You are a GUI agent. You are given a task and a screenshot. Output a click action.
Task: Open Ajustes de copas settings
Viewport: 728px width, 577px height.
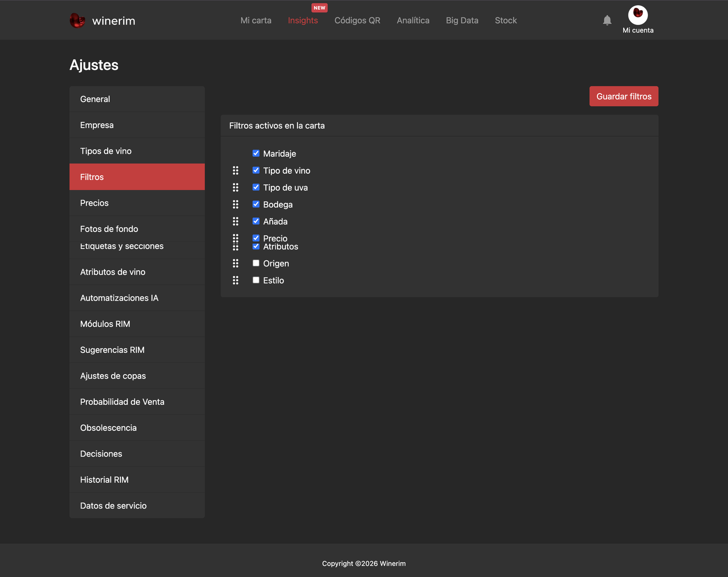137,376
